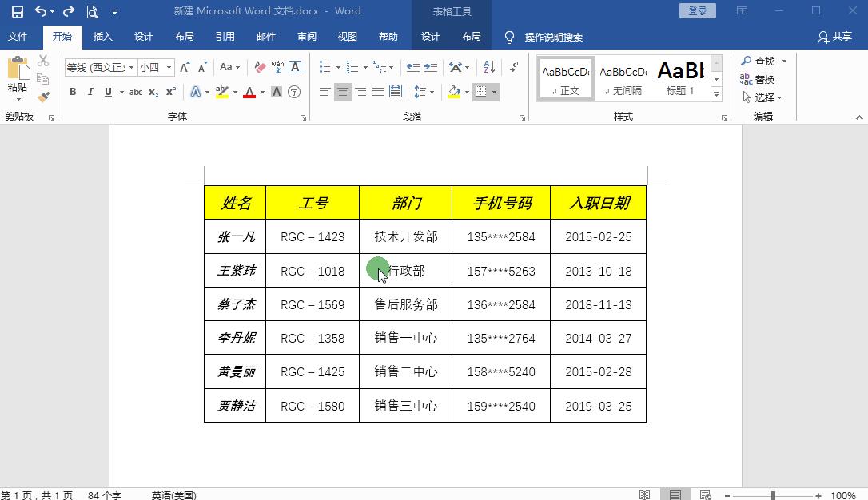Toggle bullet list formatting
Viewport: 868px width, 500px height.
(325, 66)
